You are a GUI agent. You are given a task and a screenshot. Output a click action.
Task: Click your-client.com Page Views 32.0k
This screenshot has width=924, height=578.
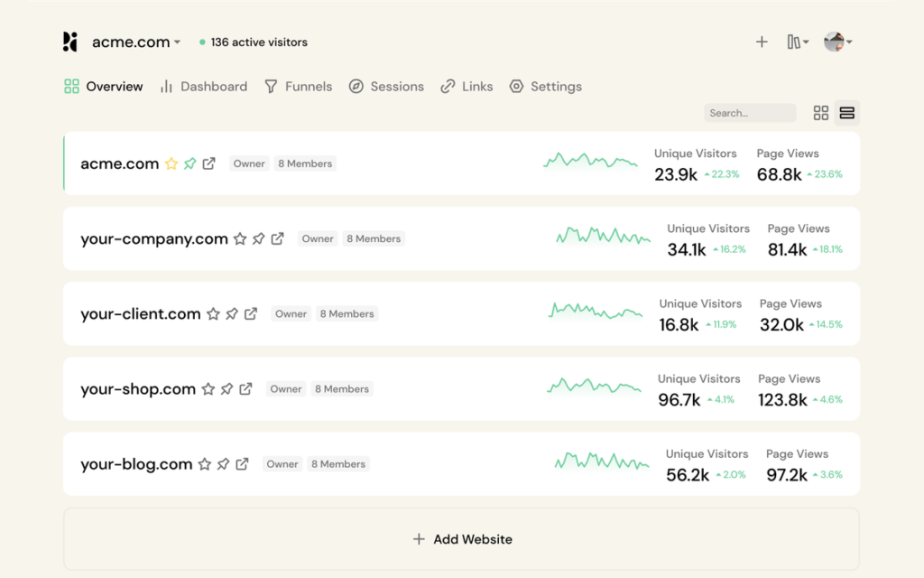[x=781, y=325]
